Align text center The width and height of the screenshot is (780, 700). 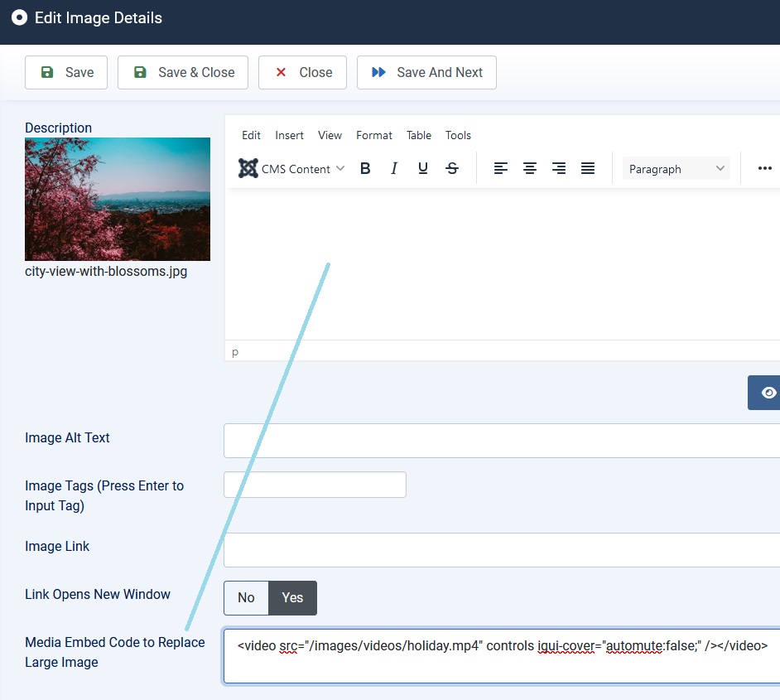tap(530, 169)
